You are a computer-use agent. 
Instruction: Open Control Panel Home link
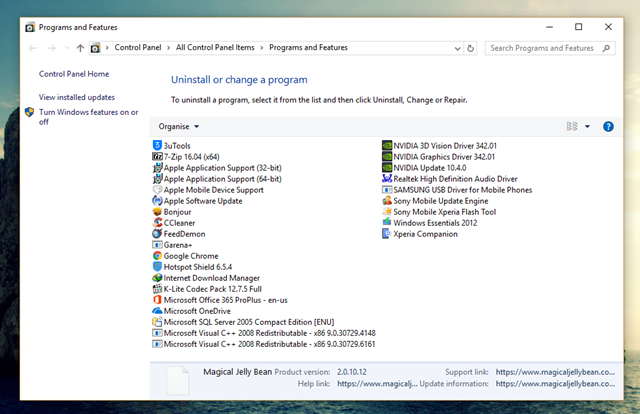coord(74,74)
